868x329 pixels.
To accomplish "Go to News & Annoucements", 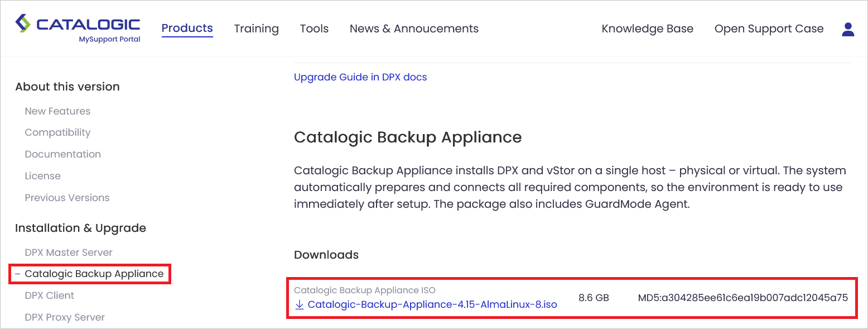I will [x=414, y=28].
